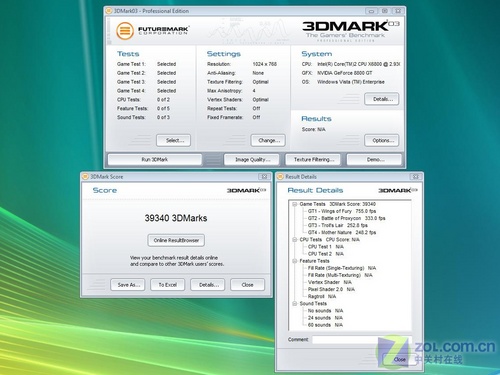The width and height of the screenshot is (500, 375).
Task: Click the GFX NVIDIA GeForce 8800 GT text
Action: tap(337, 73)
